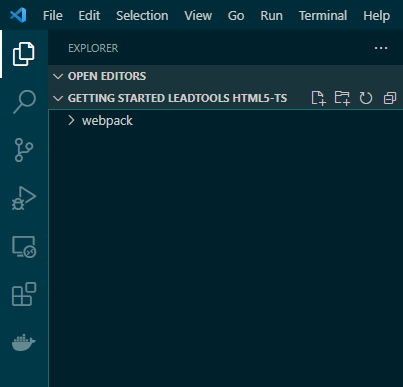403x387 pixels.
Task: Create a new file in project
Action: pyautogui.click(x=318, y=98)
